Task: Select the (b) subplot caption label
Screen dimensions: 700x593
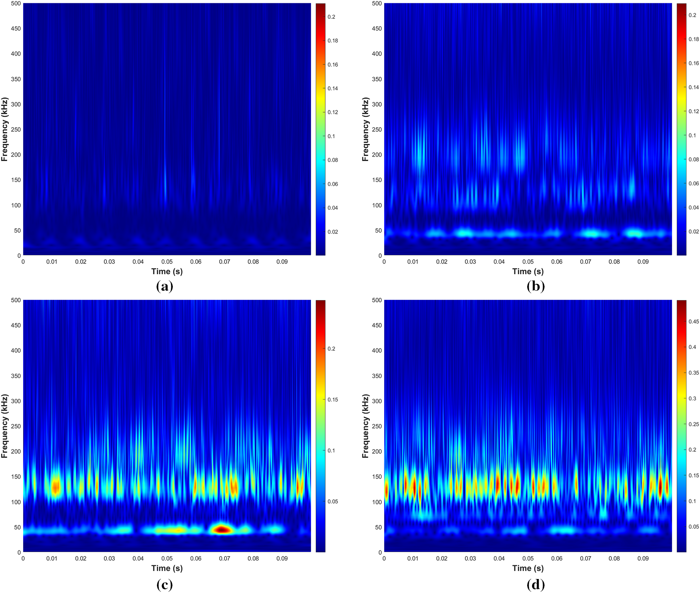Action: click(536, 286)
